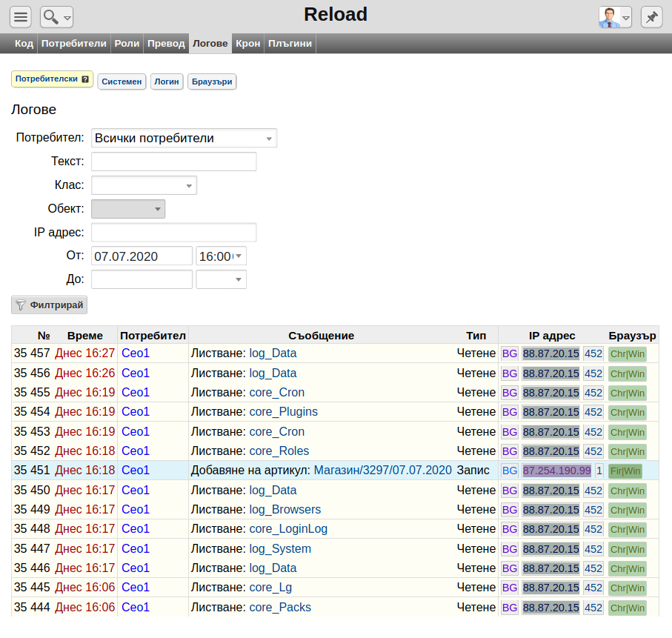
Task: Switch to the Плъгини tab
Action: pyautogui.click(x=290, y=43)
